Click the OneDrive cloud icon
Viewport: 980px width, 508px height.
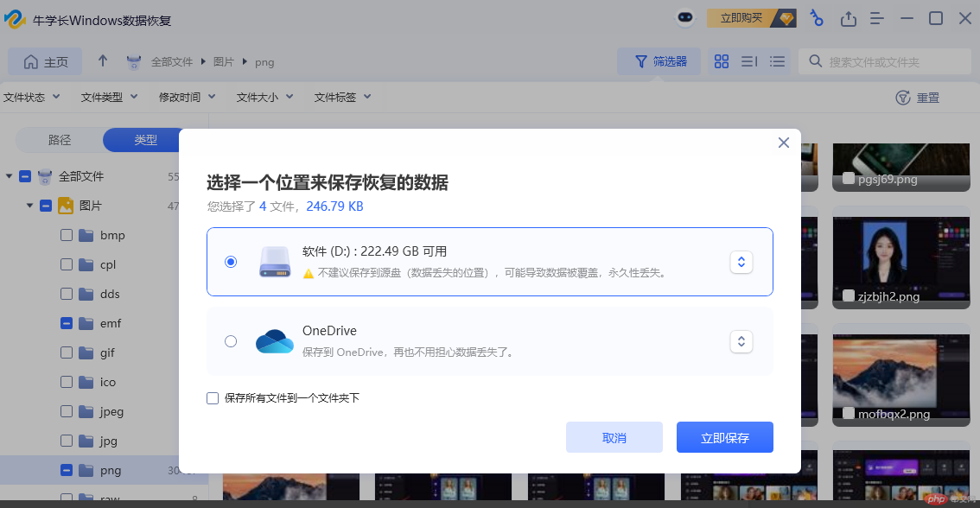(274, 341)
